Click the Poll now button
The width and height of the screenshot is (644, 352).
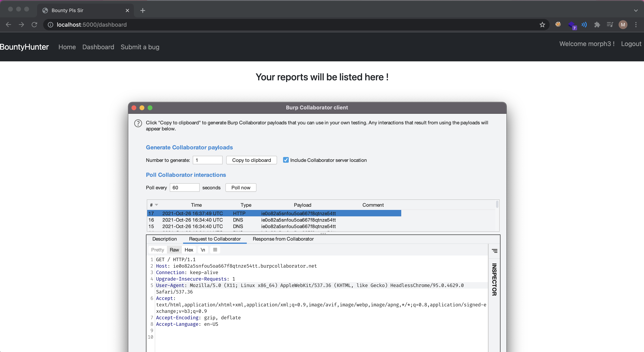click(241, 188)
